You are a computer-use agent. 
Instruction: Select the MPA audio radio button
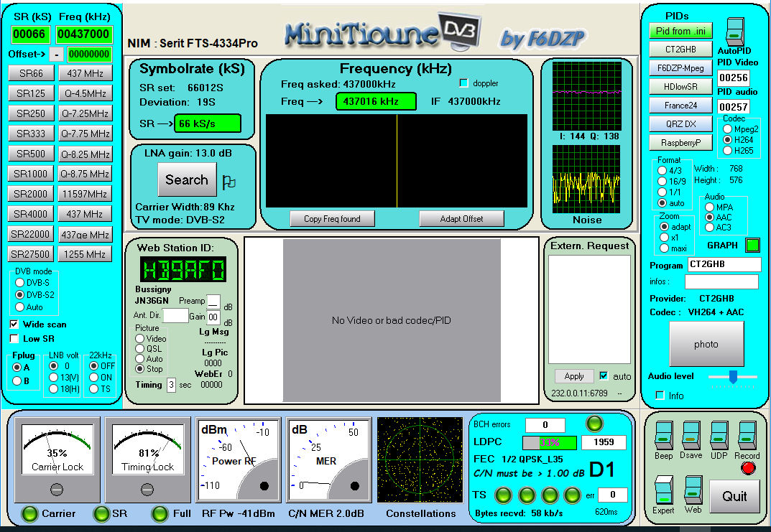pyautogui.click(x=709, y=207)
